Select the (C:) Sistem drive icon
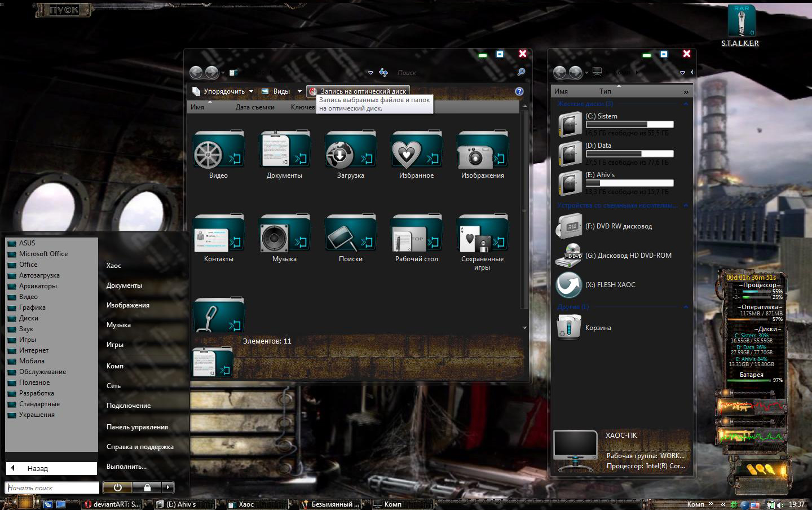This screenshot has width=812, height=510. (x=570, y=124)
